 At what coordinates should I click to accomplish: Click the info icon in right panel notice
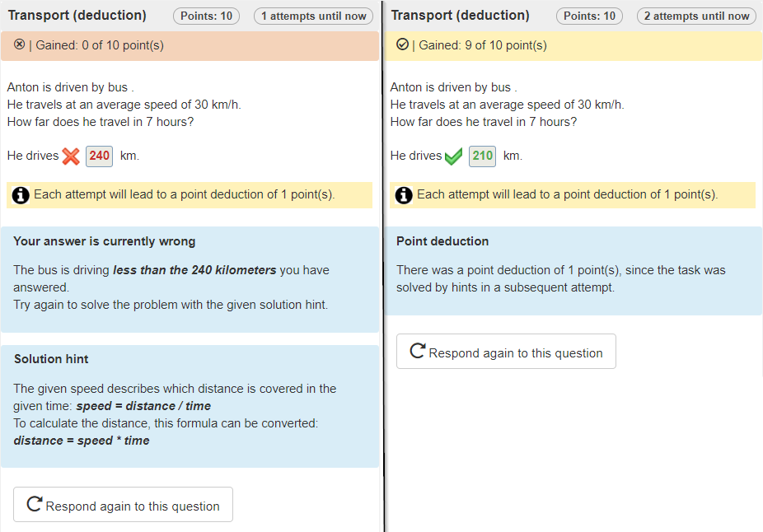[404, 195]
